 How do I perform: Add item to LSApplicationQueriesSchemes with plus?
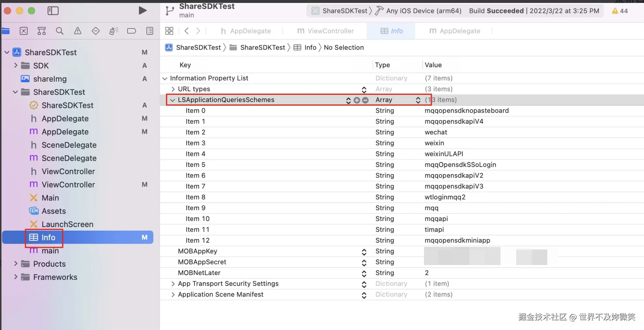point(357,100)
